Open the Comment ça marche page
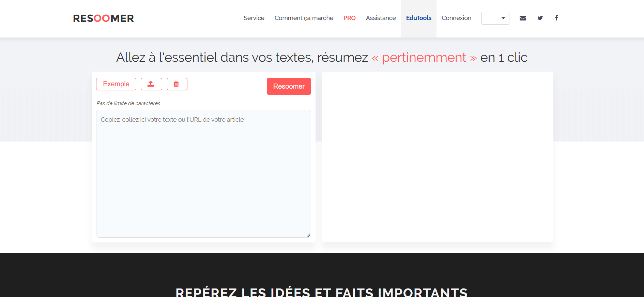 (304, 18)
